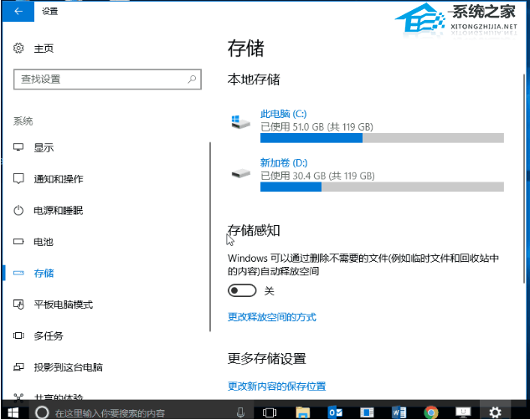This screenshot has height=420, width=530.
Task: Open the Settings gear on taskbar
Action: tap(495, 412)
